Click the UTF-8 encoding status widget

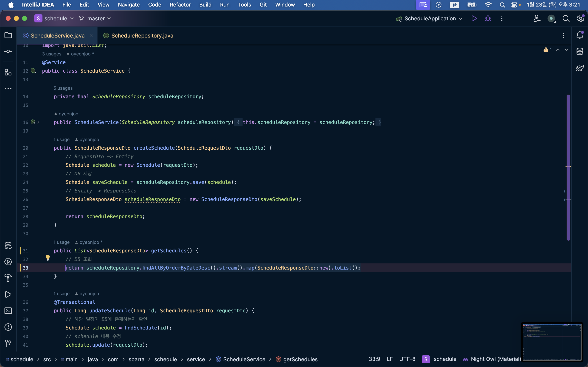(407, 359)
